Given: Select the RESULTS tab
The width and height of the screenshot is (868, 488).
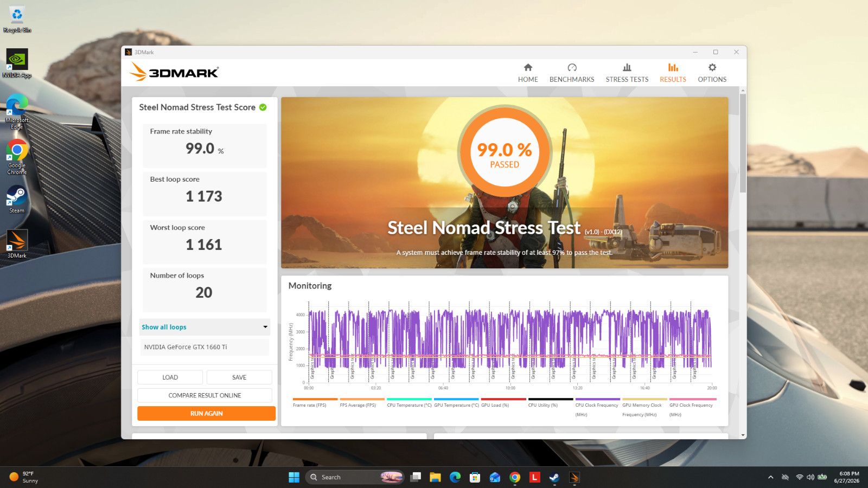Looking at the screenshot, I should pos(673,73).
